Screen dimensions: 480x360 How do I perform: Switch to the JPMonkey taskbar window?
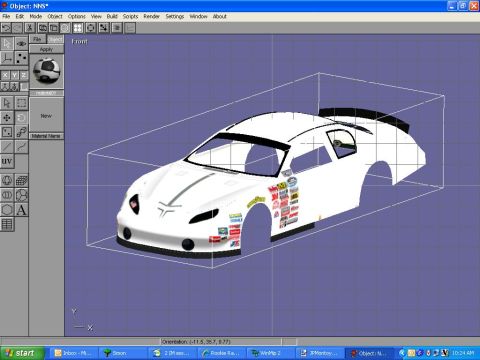pos(320,353)
